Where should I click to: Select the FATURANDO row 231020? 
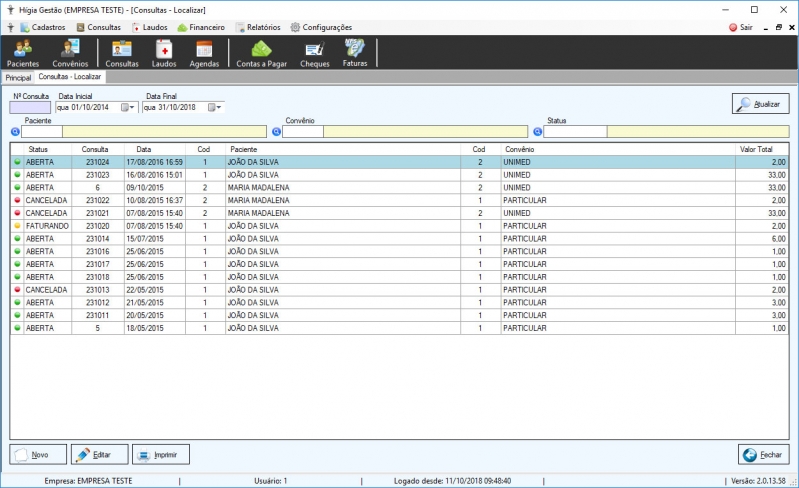pyautogui.click(x=399, y=226)
